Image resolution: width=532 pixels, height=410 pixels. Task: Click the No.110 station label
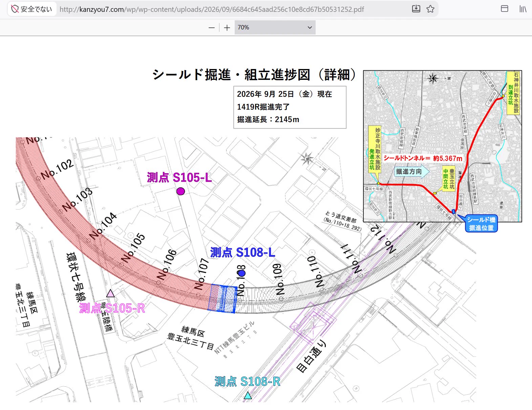[315, 272]
